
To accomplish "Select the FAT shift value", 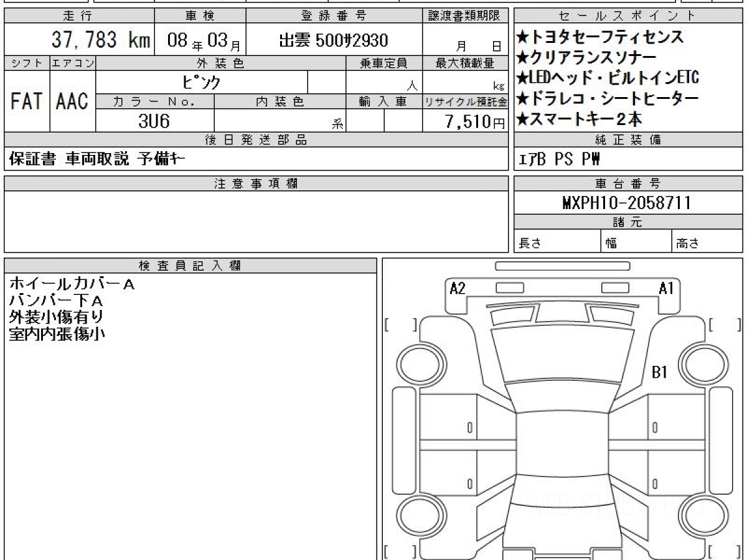I will pos(27,101).
